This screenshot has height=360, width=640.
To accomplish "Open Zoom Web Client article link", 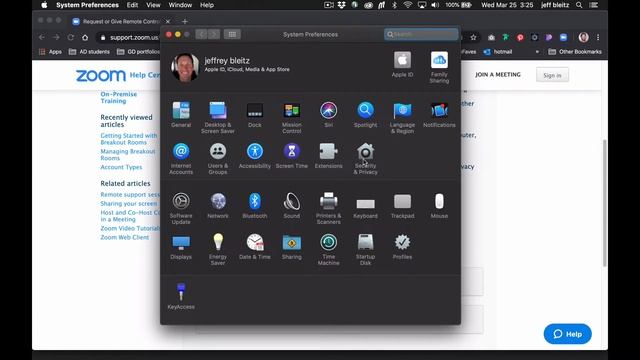I will 124,237.
